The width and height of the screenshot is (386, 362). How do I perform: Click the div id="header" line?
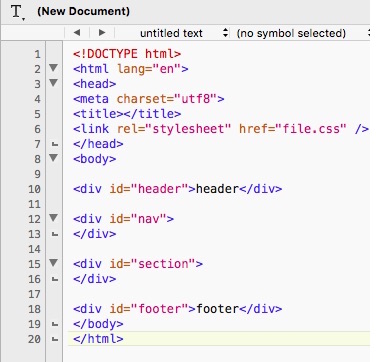pyautogui.click(x=178, y=189)
